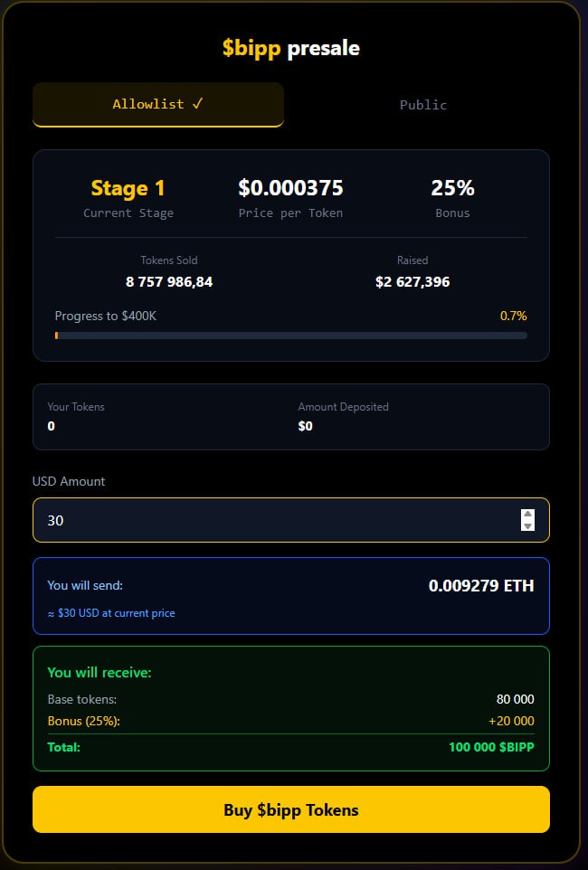
Task: Click the Buy $bipp Tokens button
Action: [x=291, y=809]
